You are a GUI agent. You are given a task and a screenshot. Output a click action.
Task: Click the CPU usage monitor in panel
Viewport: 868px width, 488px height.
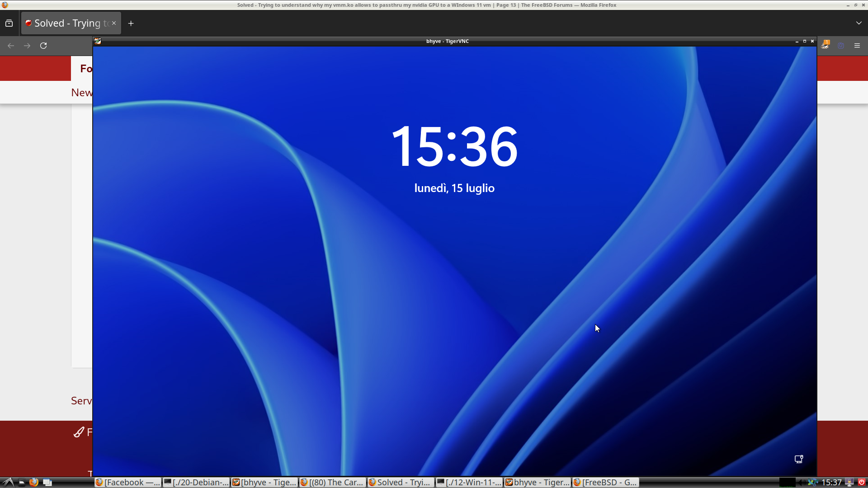(x=787, y=483)
